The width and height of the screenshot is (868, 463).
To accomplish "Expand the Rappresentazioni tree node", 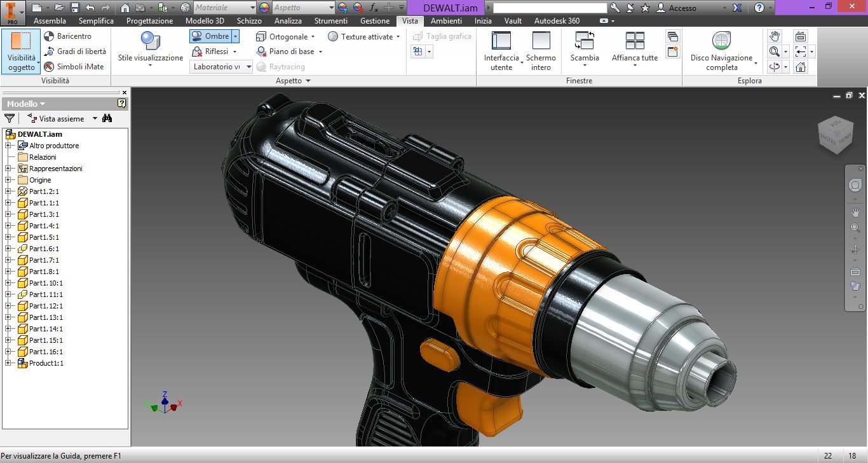I will 8,169.
